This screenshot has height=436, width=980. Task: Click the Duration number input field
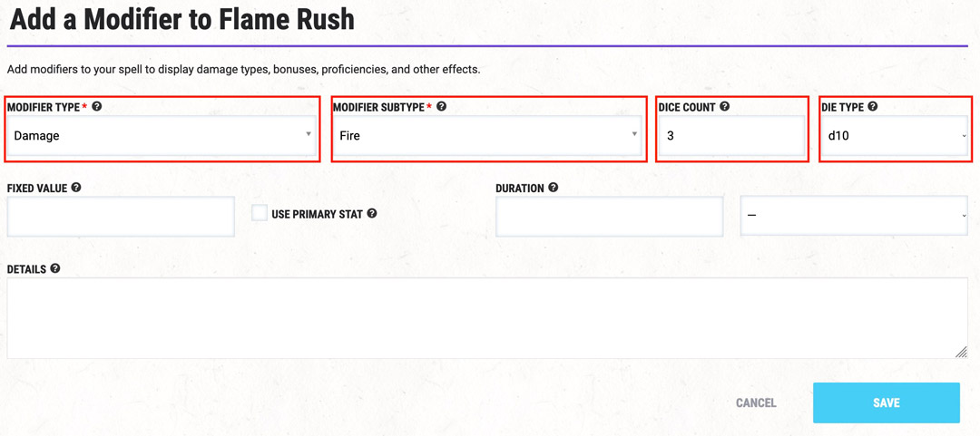pos(610,216)
